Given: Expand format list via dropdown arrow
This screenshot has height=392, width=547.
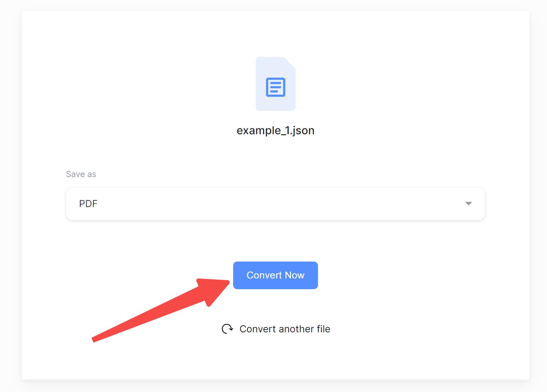Looking at the screenshot, I should 468,204.
